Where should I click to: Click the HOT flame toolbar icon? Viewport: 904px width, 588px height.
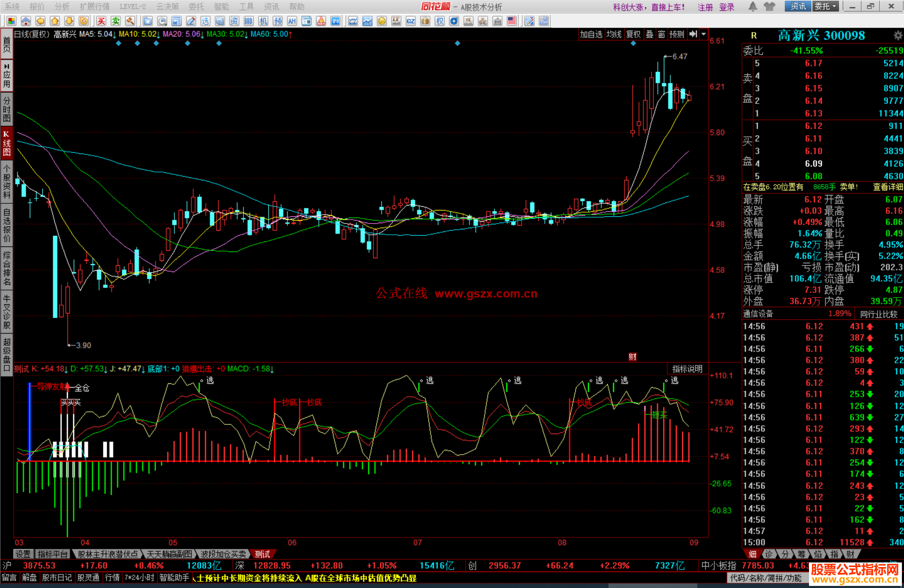click(x=321, y=21)
